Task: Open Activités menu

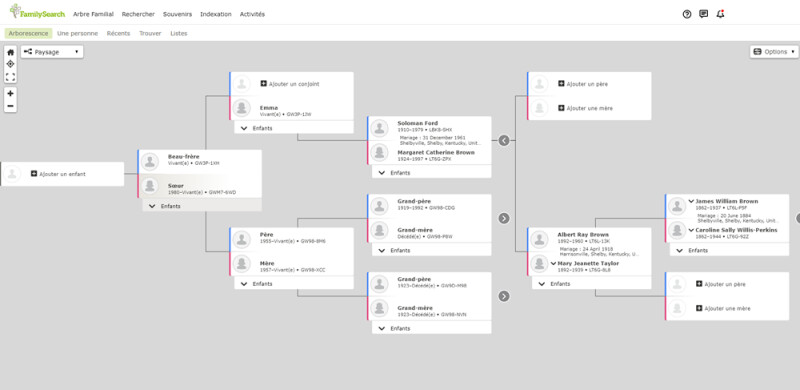Action: pos(253,14)
